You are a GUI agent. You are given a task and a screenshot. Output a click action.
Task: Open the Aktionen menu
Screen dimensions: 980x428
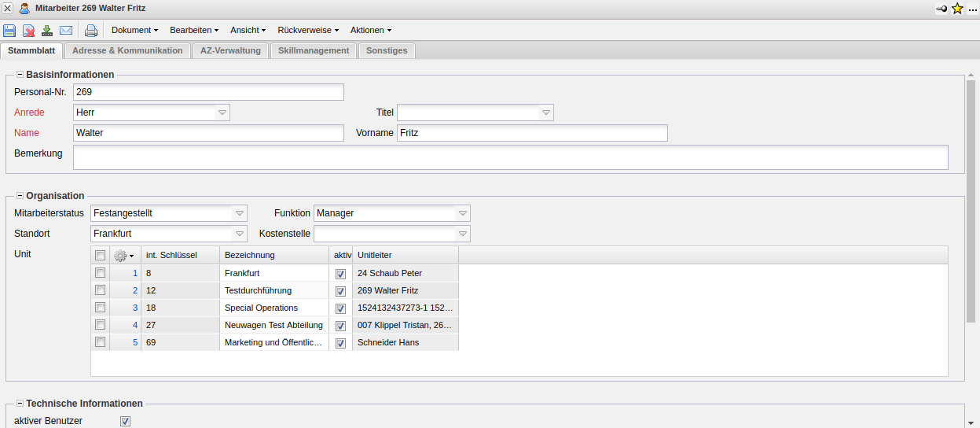[x=370, y=30]
